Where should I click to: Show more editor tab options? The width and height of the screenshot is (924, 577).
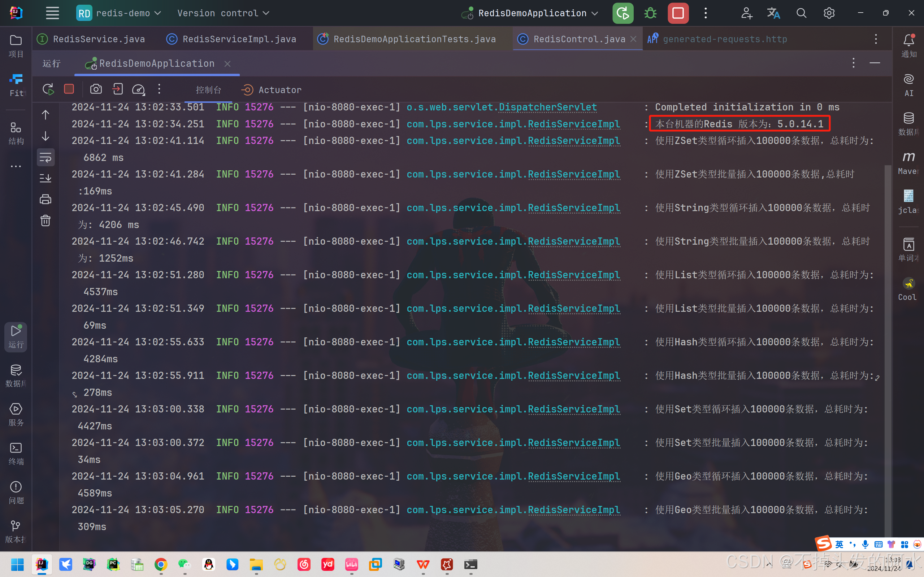pos(876,39)
